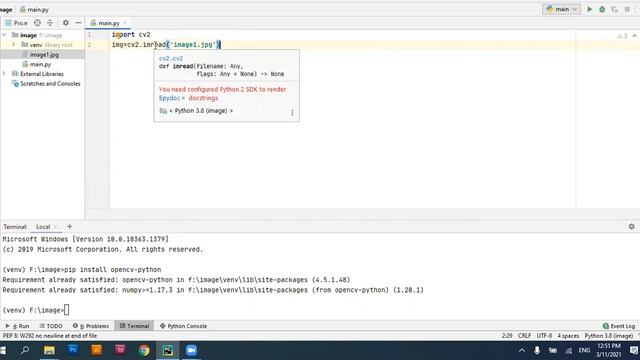This screenshot has height=360, width=640.
Task: Click the expand/collapse all icon
Action: point(50,23)
